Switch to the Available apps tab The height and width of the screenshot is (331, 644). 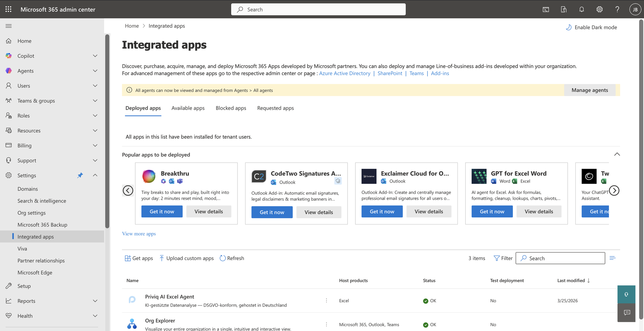click(188, 108)
